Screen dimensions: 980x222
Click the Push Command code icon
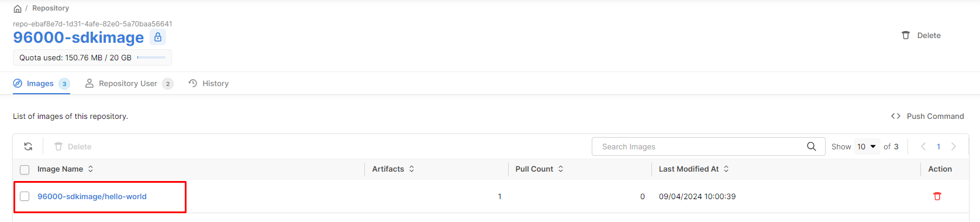[896, 116]
